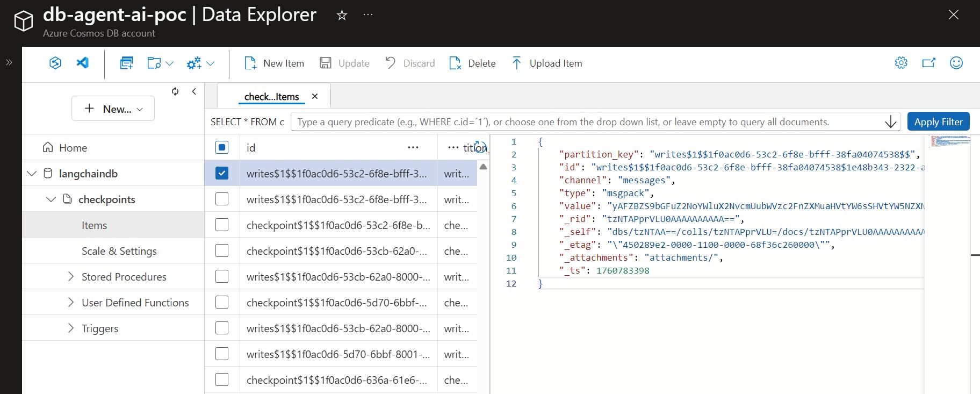The image size is (980, 394).
Task: Open Data Explorer settings gear
Action: (901, 63)
